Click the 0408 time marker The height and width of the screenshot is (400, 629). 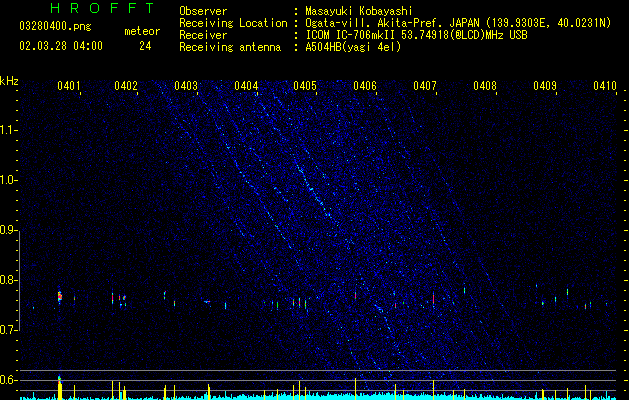[x=485, y=86]
